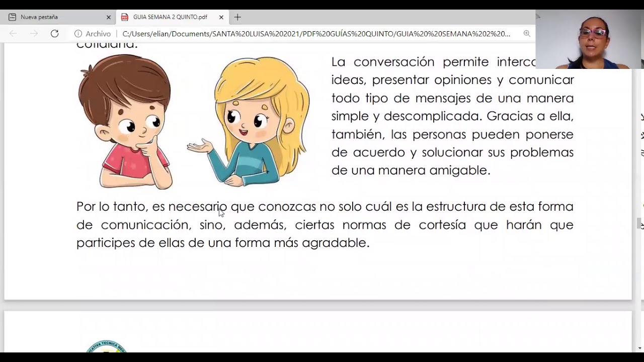Image resolution: width=644 pixels, height=362 pixels.
Task: Click the Nueva pestaña tab favicon
Action: (12, 17)
